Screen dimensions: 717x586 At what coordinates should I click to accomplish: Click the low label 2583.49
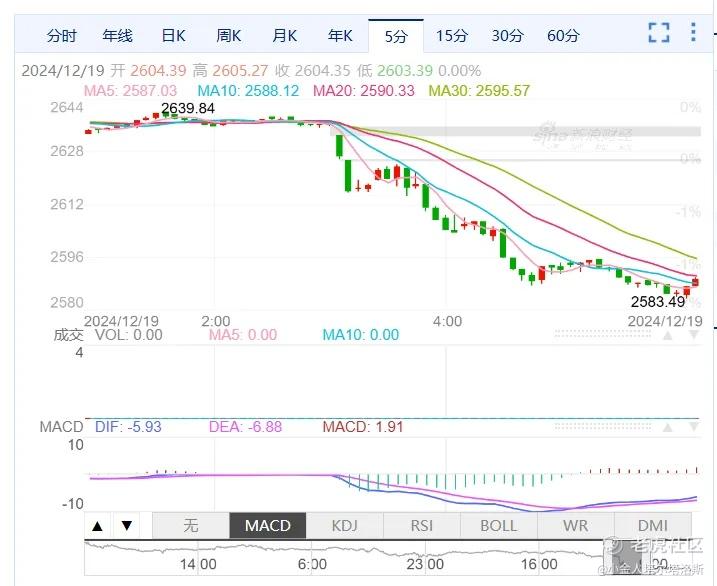tap(658, 302)
